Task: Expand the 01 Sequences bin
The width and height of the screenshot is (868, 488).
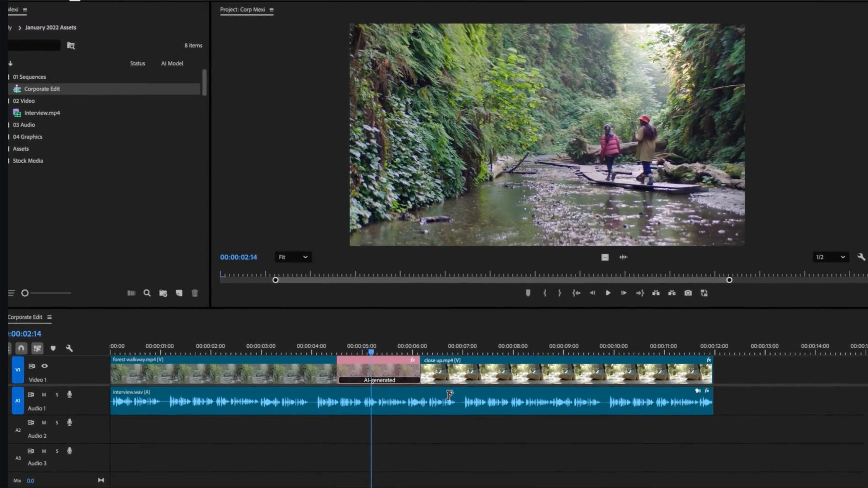Action: (x=9, y=77)
